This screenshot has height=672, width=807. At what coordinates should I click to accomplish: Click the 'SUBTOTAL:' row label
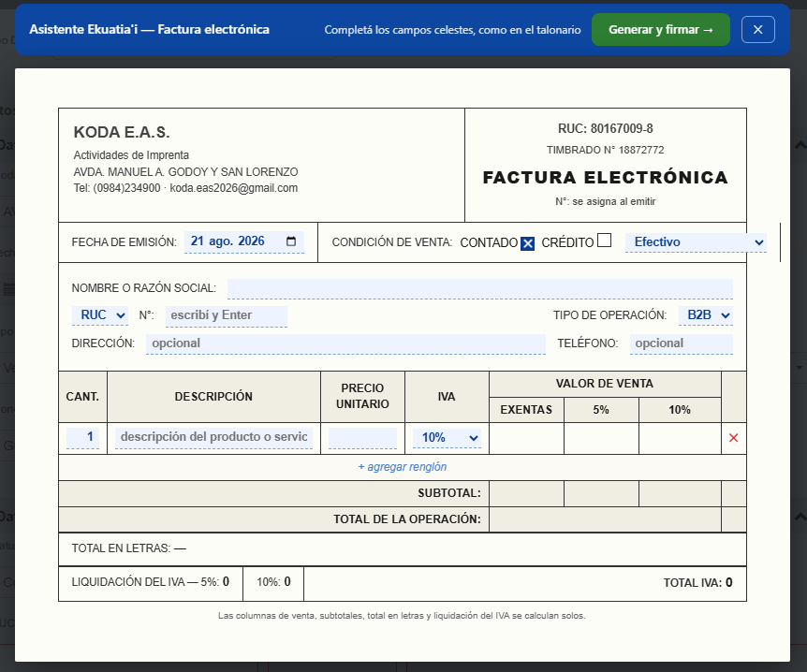click(x=449, y=493)
